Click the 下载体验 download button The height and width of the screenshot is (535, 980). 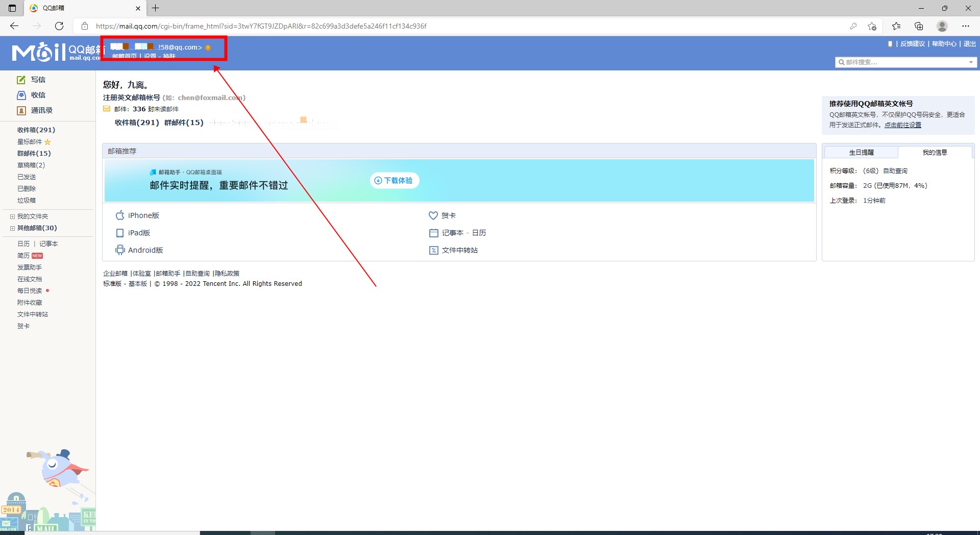(x=394, y=181)
